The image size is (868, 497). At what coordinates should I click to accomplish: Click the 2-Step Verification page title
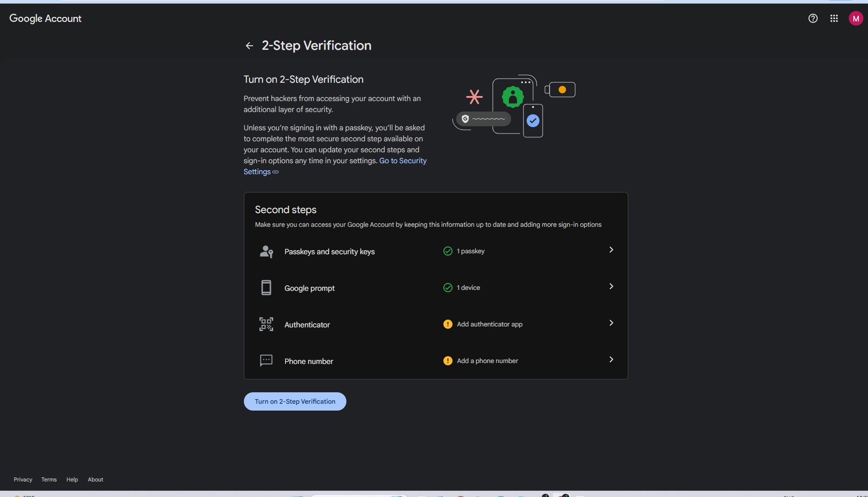(317, 46)
